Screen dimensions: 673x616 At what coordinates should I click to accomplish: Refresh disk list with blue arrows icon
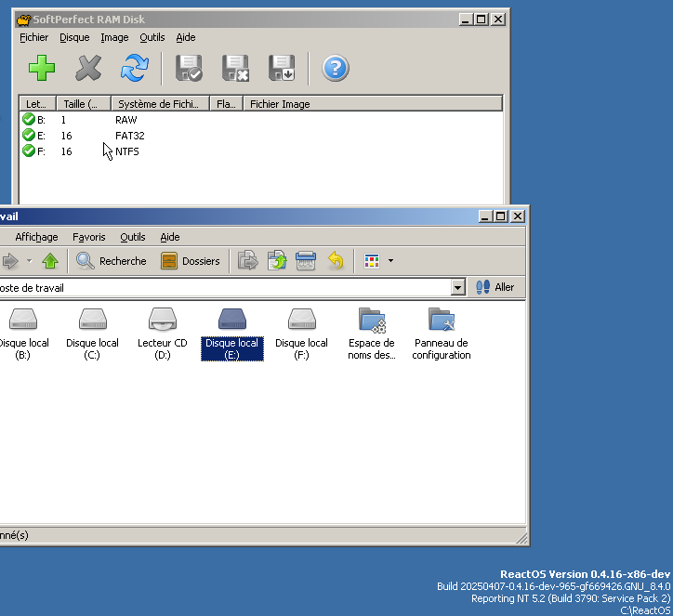pos(135,68)
